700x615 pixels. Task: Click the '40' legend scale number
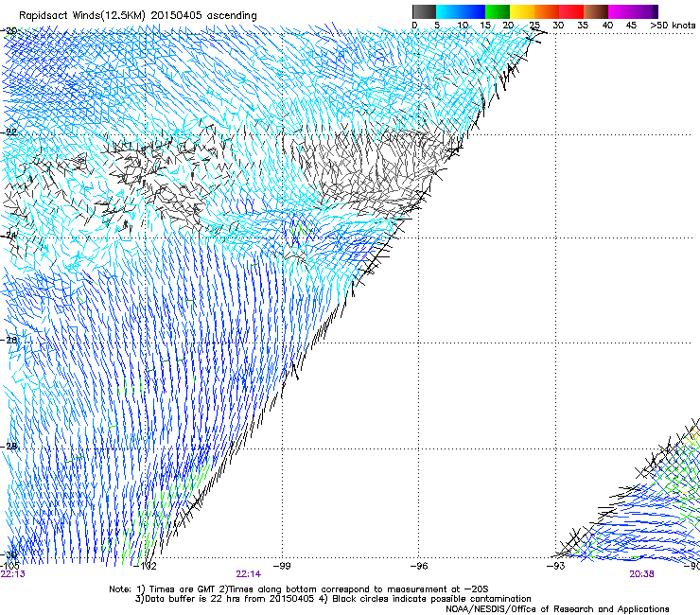607,26
